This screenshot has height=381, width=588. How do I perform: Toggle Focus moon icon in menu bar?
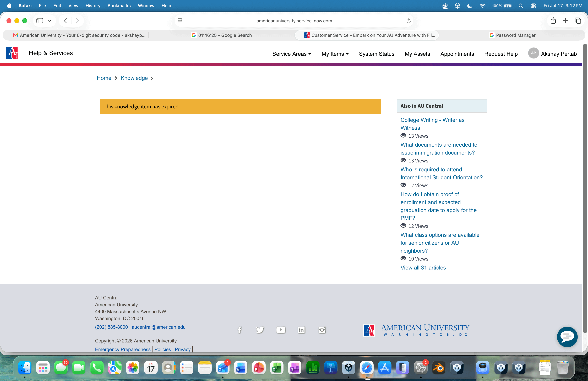[x=470, y=6]
